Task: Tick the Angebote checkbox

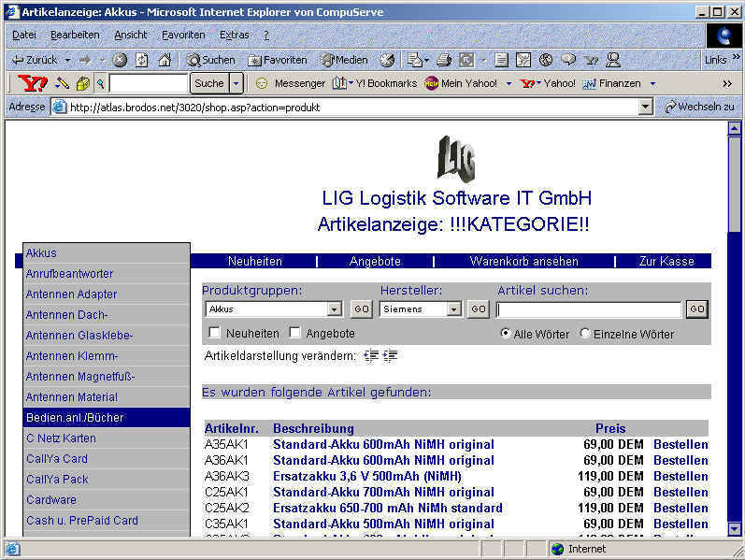Action: pos(295,333)
